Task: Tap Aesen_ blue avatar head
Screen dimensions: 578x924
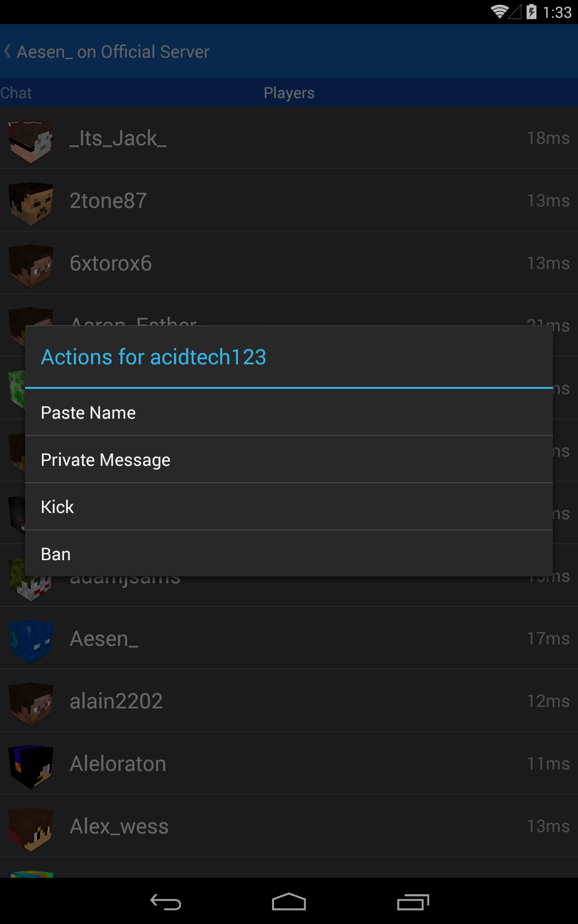Action: pos(31,642)
